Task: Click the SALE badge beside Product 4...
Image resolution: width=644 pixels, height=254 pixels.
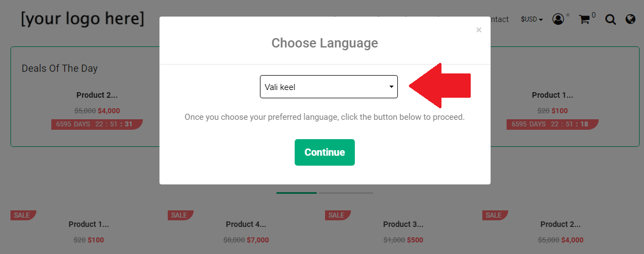Action: click(179, 215)
